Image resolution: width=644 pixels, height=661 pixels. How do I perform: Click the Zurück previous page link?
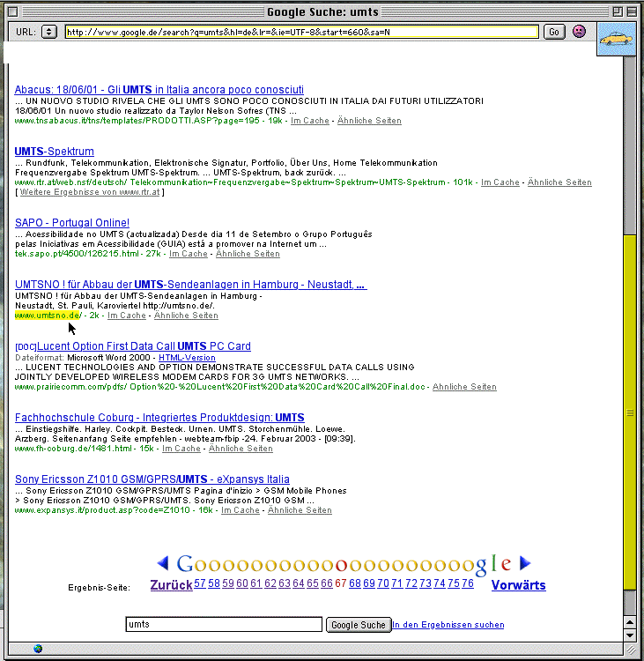pyautogui.click(x=171, y=585)
